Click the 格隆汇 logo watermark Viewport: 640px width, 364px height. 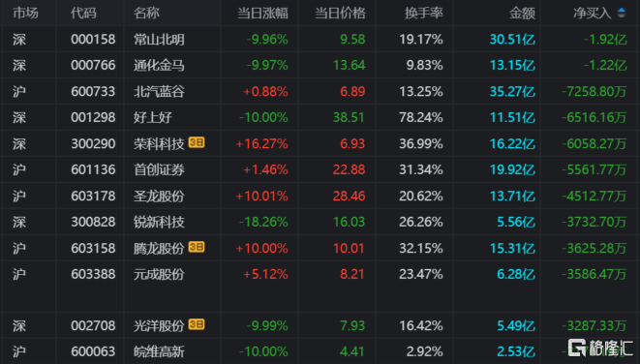tap(601, 348)
